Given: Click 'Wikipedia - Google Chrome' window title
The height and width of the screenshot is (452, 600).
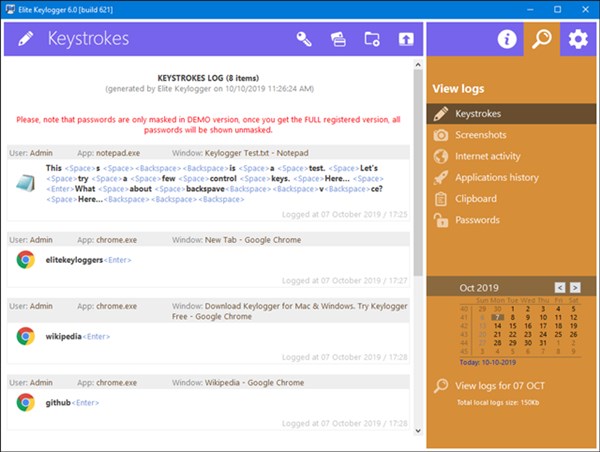Looking at the screenshot, I should pos(254,383).
